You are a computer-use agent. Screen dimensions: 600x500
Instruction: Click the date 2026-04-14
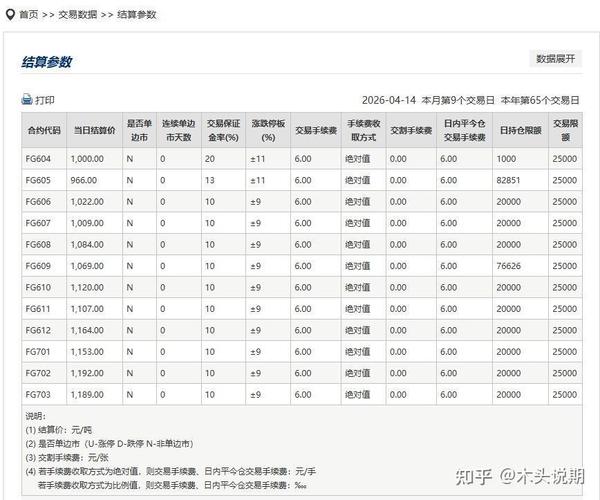coord(389,100)
